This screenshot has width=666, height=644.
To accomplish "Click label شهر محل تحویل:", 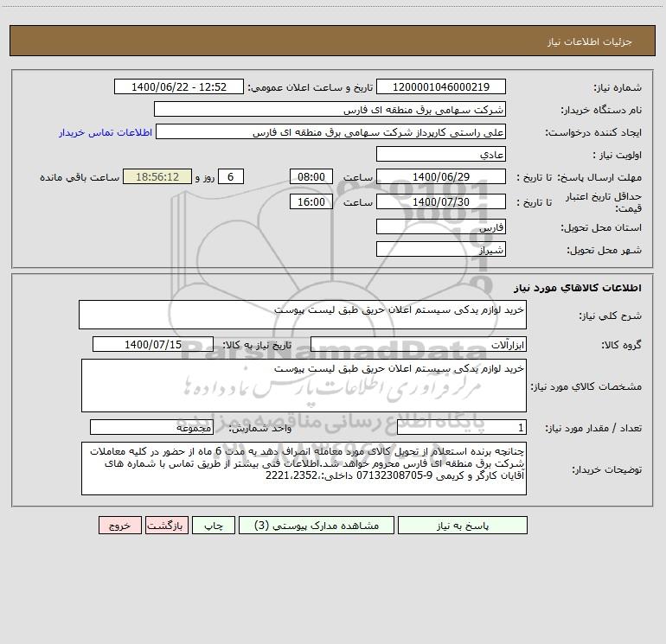I will 604,250.
